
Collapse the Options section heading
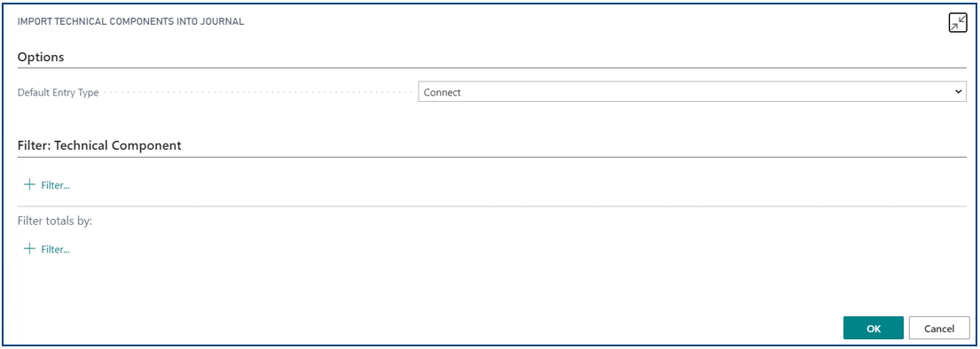coord(41,57)
